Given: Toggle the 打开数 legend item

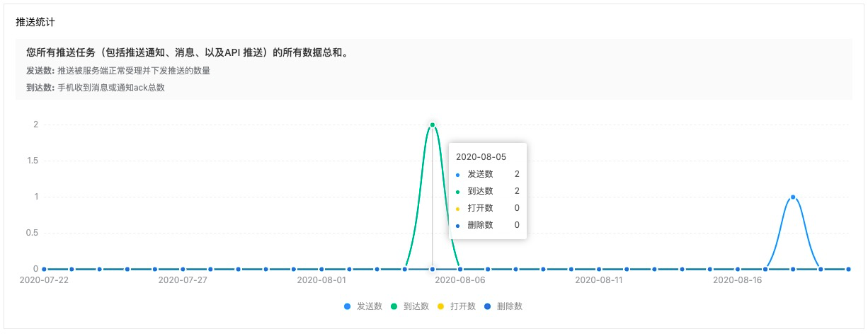Looking at the screenshot, I should [456, 306].
